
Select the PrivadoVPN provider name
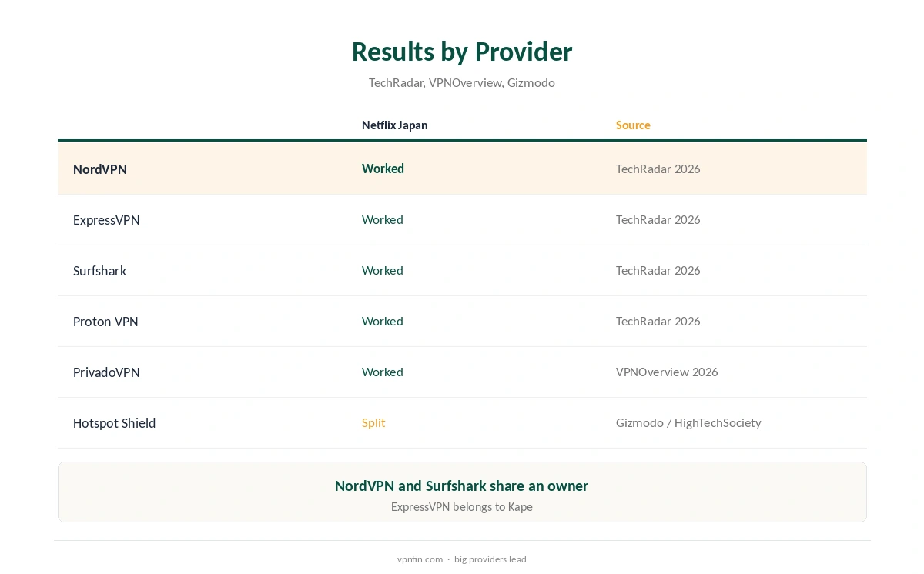click(x=106, y=372)
